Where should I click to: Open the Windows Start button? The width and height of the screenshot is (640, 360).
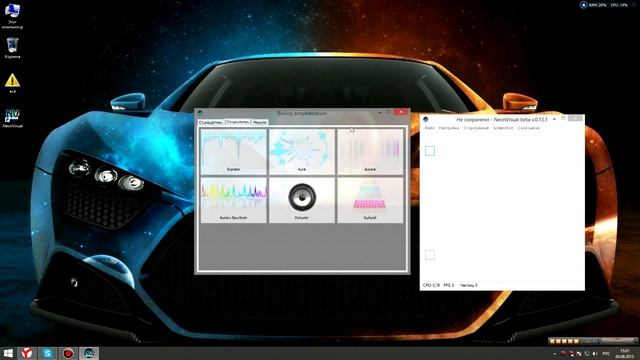pyautogui.click(x=8, y=353)
